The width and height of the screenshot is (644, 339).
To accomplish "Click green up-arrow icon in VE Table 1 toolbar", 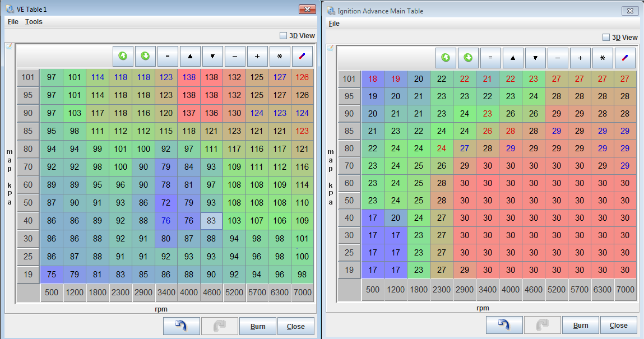I will click(123, 56).
